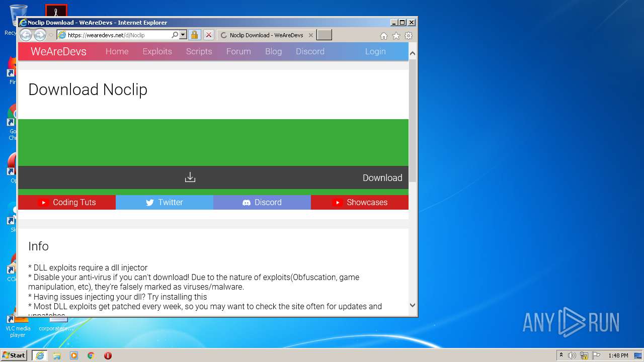Viewport: 644px width, 362px height.
Task: Open the Coding Tuts YouTube button
Action: (67, 202)
